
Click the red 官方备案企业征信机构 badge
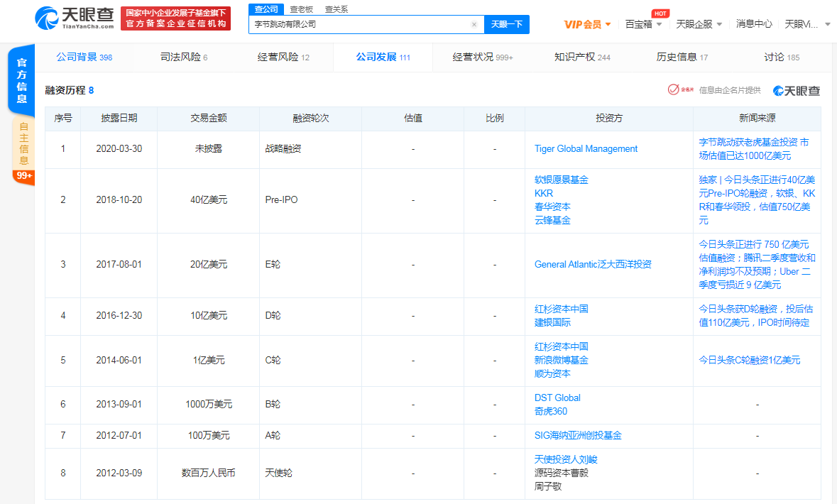[175, 18]
